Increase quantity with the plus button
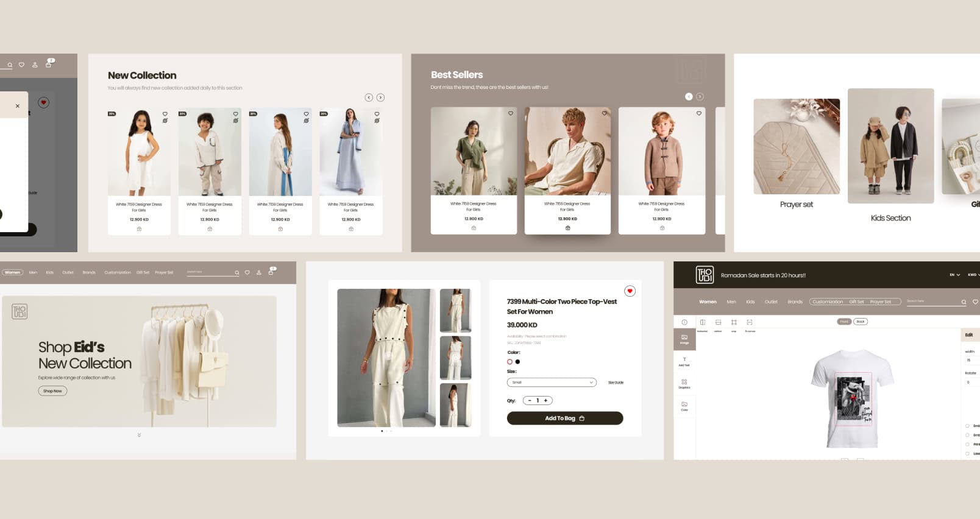Viewport: 980px width, 519px height. pos(545,400)
